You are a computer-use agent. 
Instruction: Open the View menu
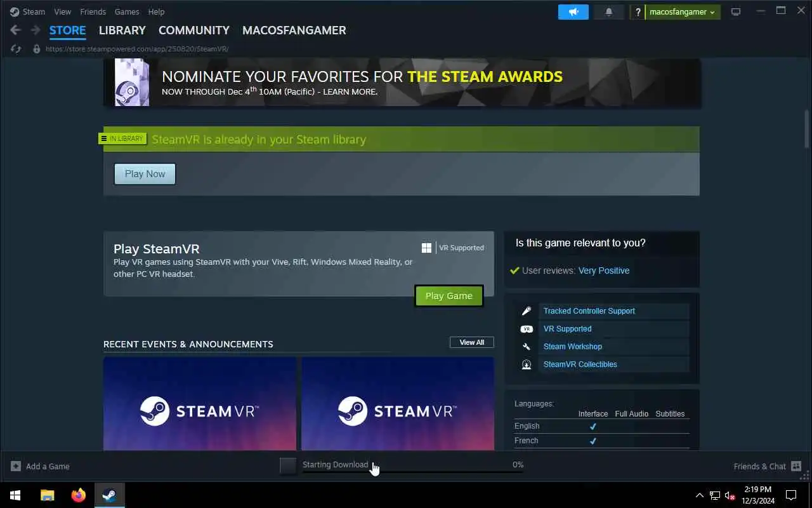point(63,11)
